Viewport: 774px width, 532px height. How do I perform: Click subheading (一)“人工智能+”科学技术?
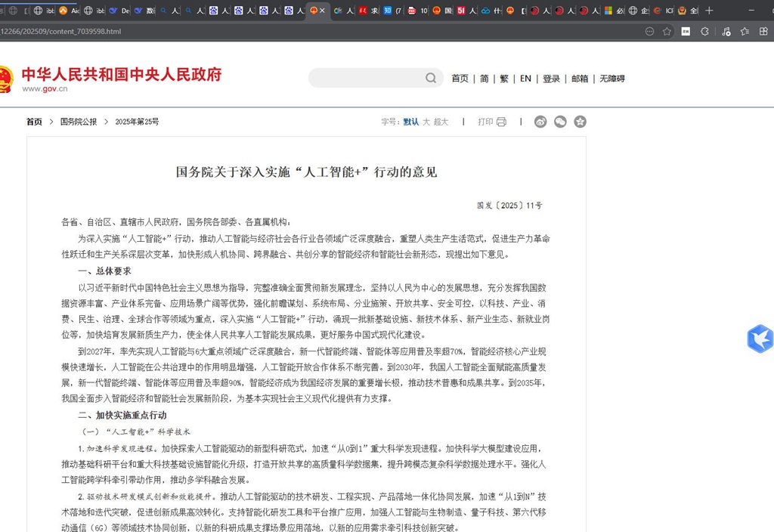pyautogui.click(x=136, y=431)
